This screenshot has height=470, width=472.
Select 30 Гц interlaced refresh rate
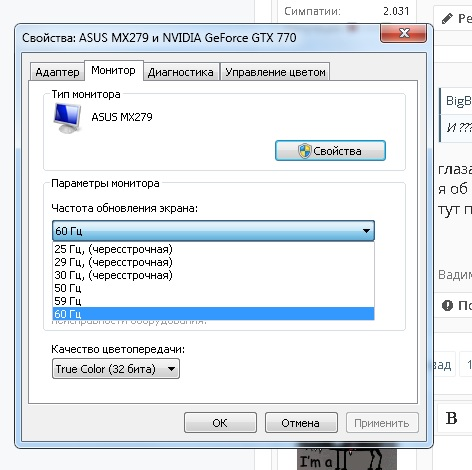(213, 275)
